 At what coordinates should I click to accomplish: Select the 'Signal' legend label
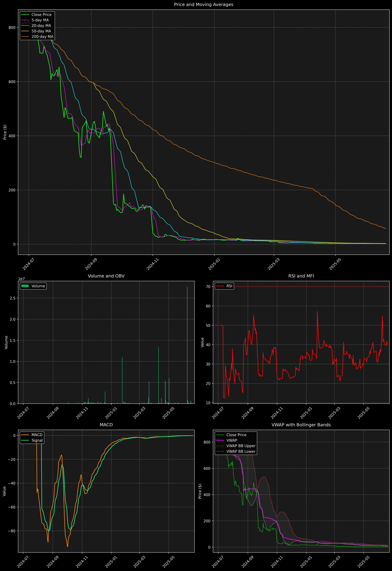click(37, 440)
